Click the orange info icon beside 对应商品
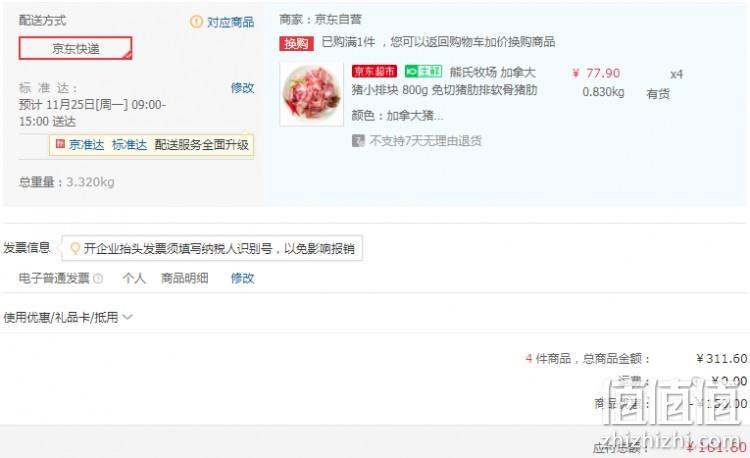 196,22
